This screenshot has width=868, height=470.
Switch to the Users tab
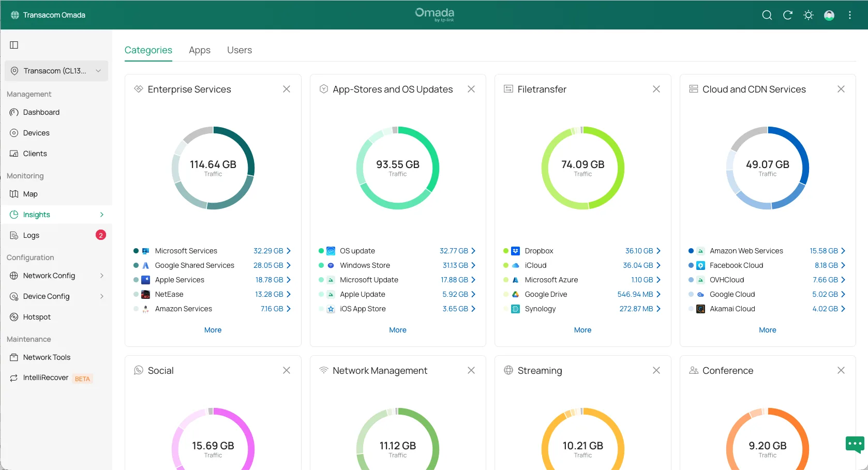(240, 50)
